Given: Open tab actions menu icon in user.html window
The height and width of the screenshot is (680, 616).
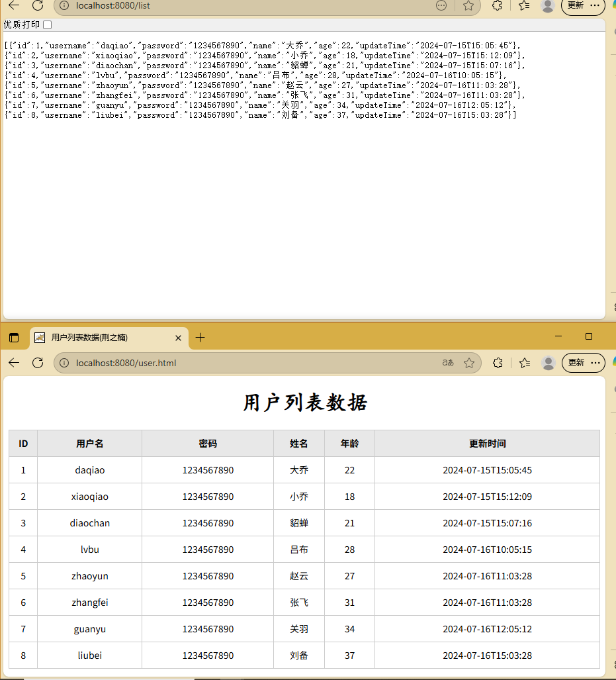Looking at the screenshot, I should [x=14, y=338].
